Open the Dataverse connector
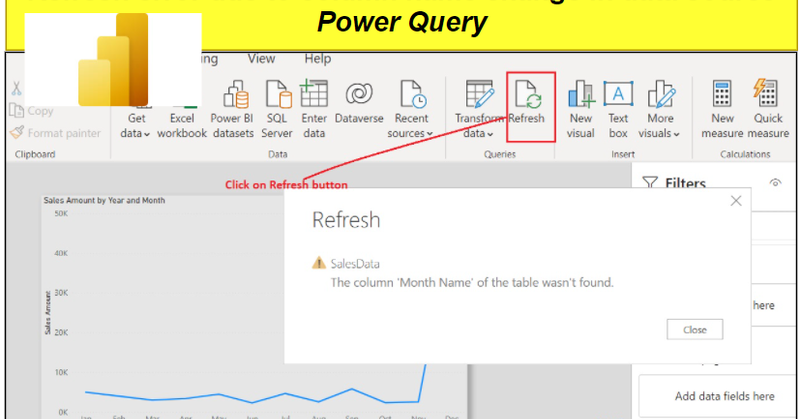This screenshot has height=419, width=800. coord(359,102)
